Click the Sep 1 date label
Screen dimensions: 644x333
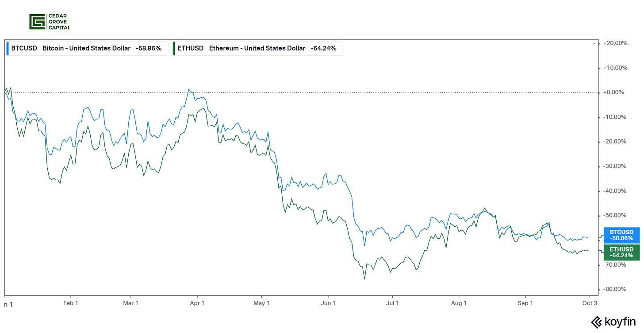pos(525,303)
